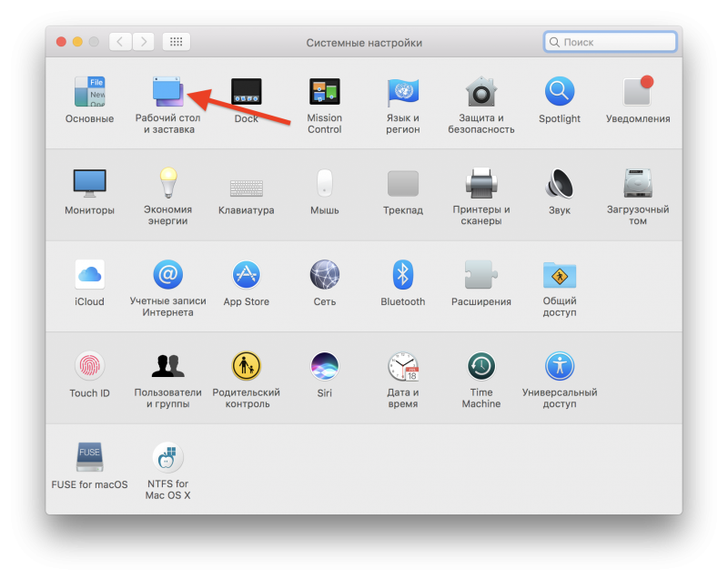The image size is (728, 580).
Task: Click the back navigation arrow
Action: pos(120,42)
